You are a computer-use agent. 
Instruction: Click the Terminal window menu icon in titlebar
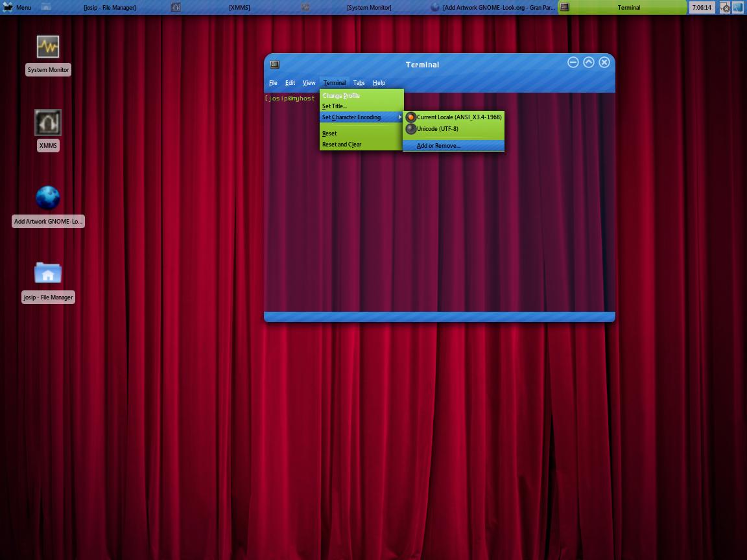[x=274, y=64]
